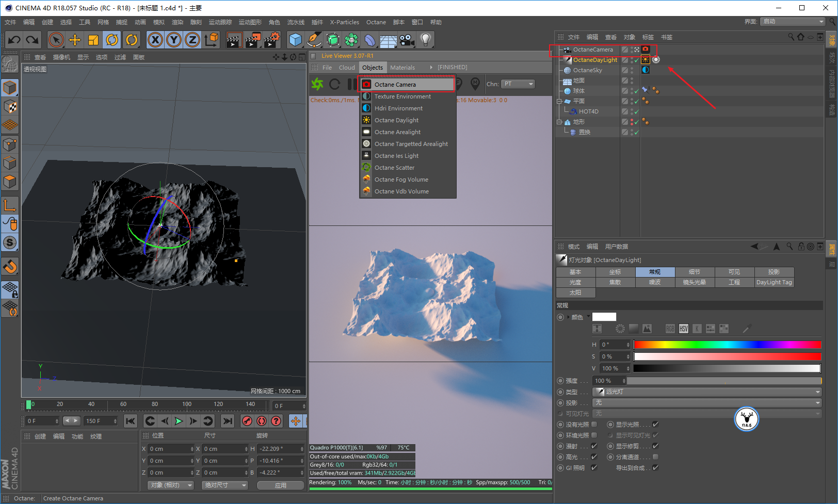Toggle the 导出到合成 checkbox
838x504 pixels.
pos(655,467)
